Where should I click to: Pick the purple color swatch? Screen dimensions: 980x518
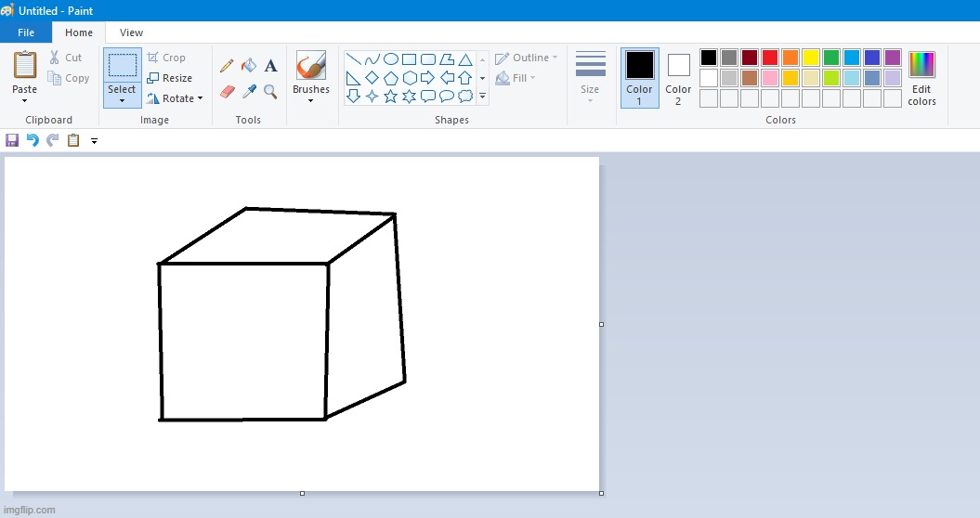coord(893,58)
